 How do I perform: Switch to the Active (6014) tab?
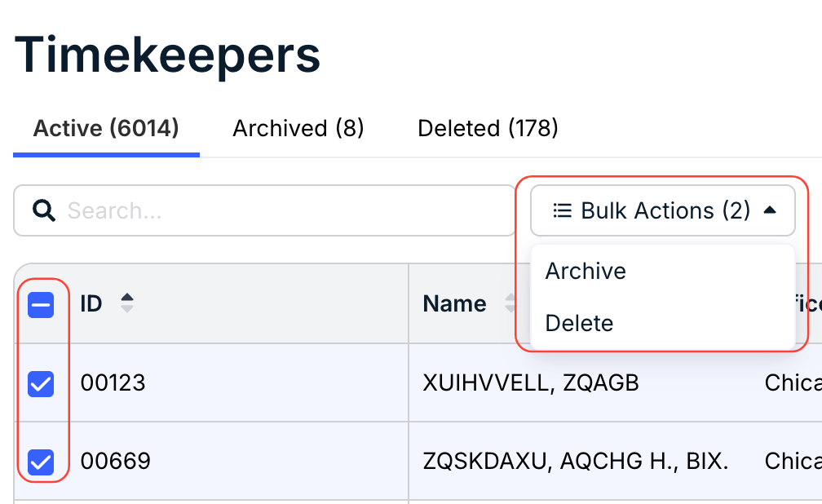[x=106, y=129]
